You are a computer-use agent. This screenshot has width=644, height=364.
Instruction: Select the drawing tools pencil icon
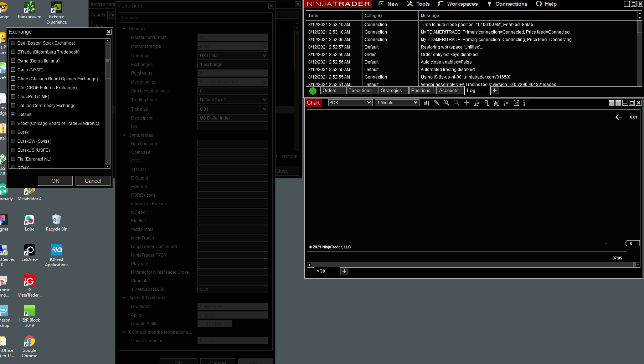tap(436, 103)
